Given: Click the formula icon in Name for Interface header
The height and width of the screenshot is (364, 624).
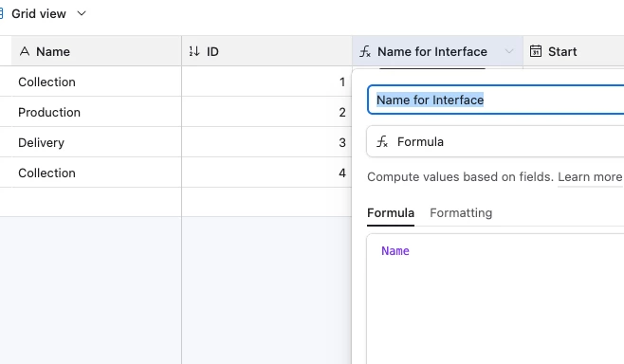Looking at the screenshot, I should point(365,51).
